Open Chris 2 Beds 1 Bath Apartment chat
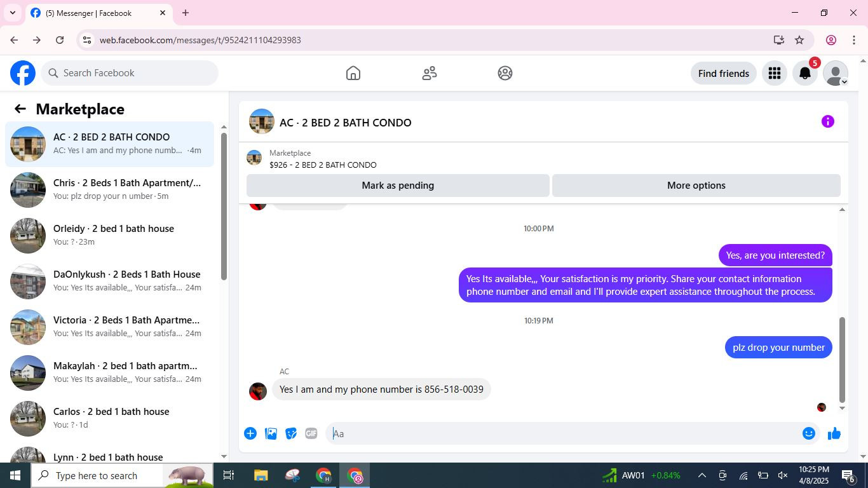Screen dimensions: 868x488 109,189
